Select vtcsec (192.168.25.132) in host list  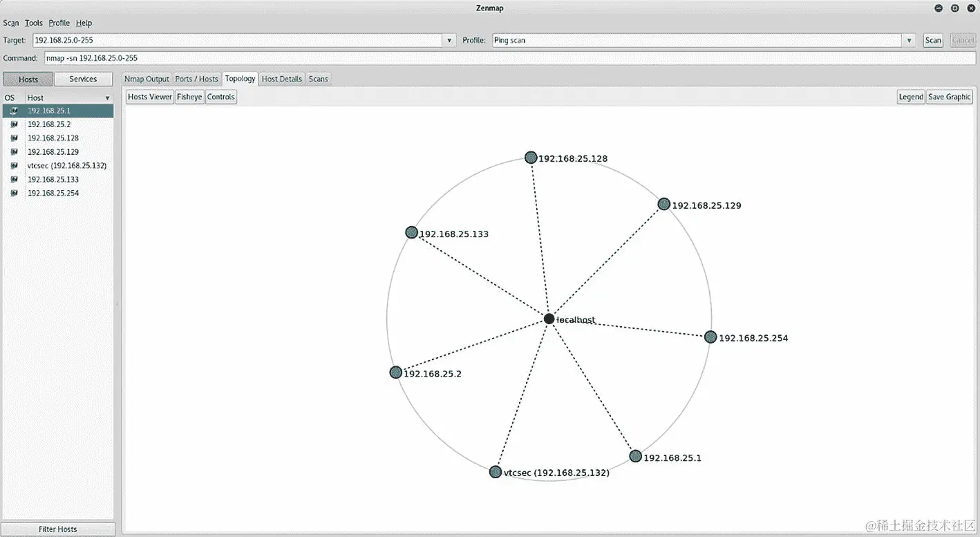pos(58,166)
